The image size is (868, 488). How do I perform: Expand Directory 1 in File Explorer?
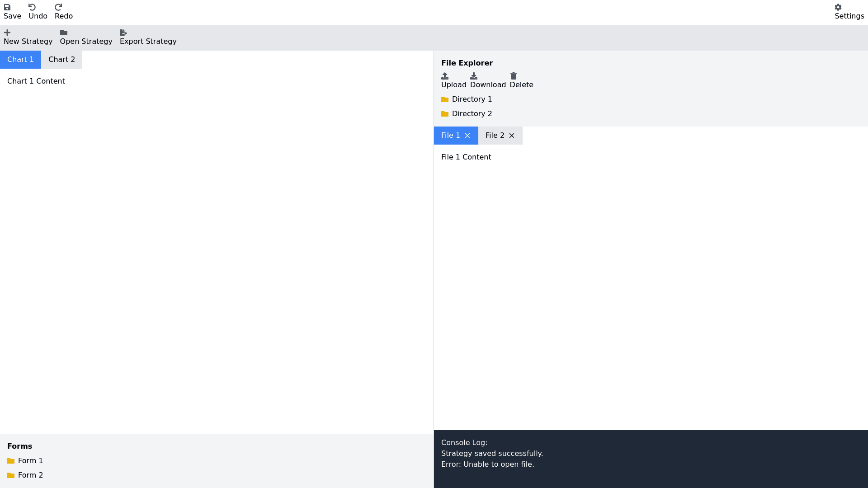tap(472, 99)
